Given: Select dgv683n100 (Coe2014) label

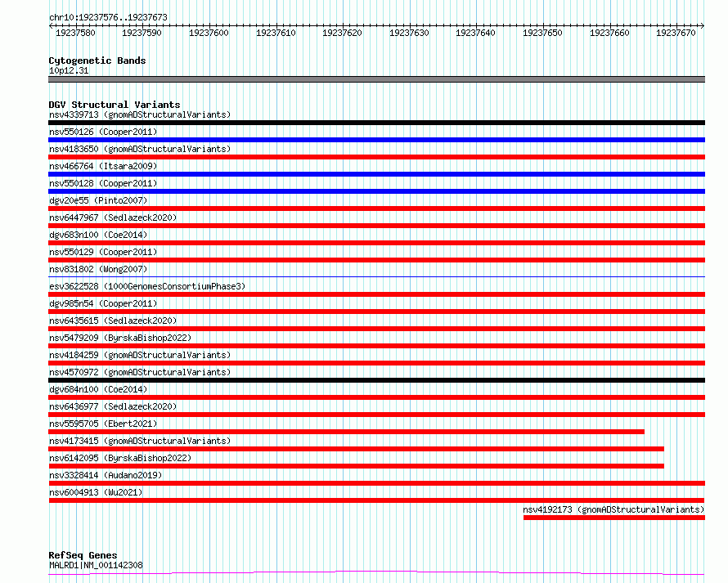Looking at the screenshot, I should (98, 235).
